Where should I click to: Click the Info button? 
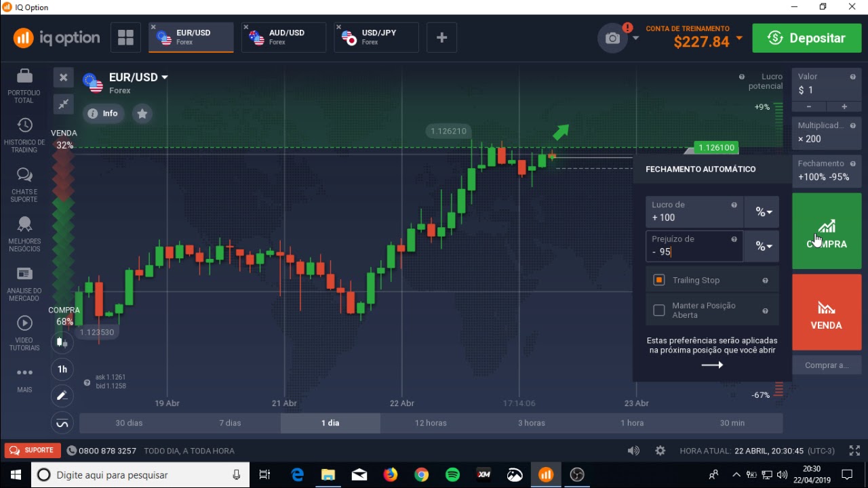104,114
